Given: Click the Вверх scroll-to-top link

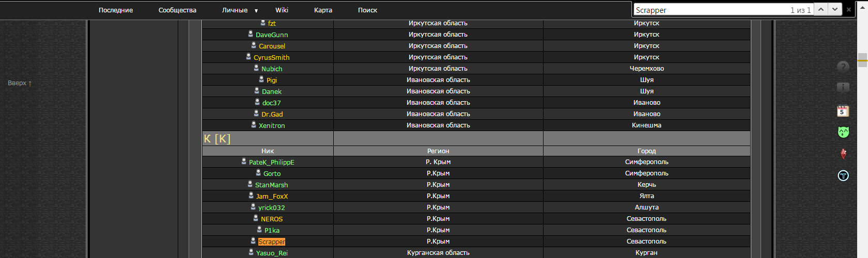Looking at the screenshot, I should coord(20,83).
